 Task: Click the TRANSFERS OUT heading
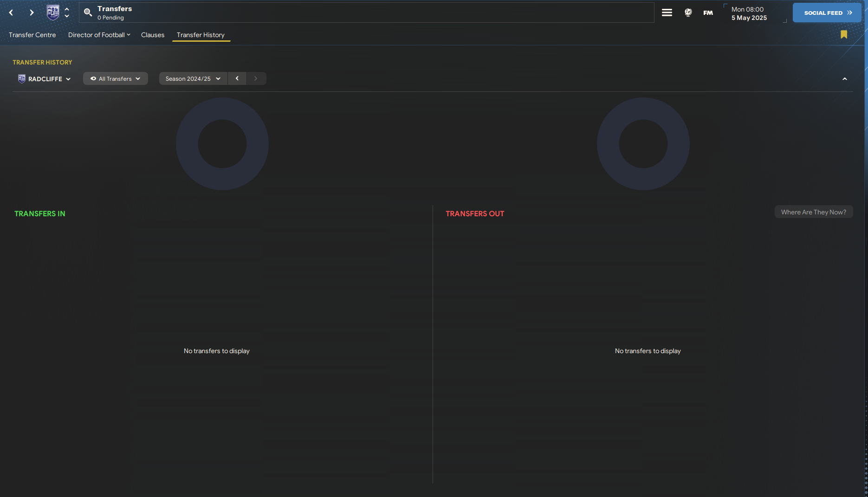point(475,213)
